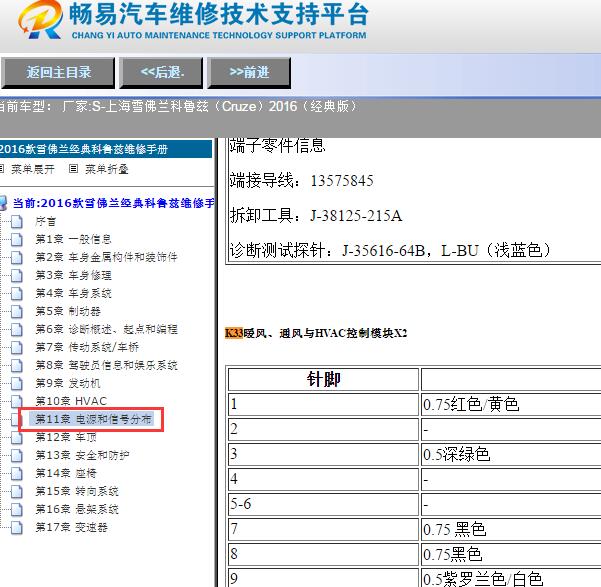Click the page icon beside 第16章 悬架系统
Screen dimensions: 601x587
(16, 510)
